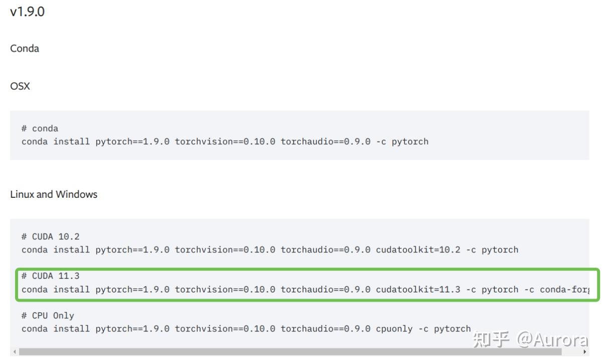Click the OSX subsection heading
604x364 pixels.
20,86
